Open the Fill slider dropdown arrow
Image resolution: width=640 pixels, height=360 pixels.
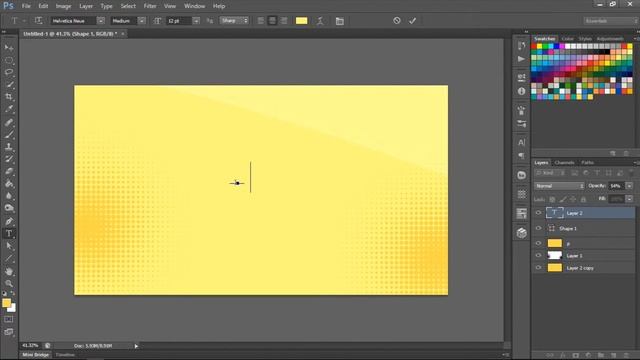click(x=629, y=199)
